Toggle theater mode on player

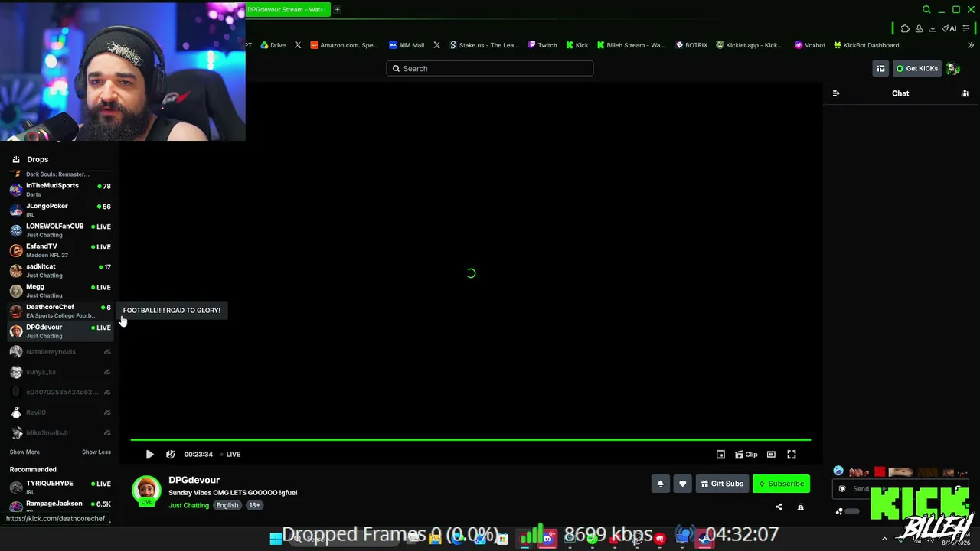click(771, 455)
